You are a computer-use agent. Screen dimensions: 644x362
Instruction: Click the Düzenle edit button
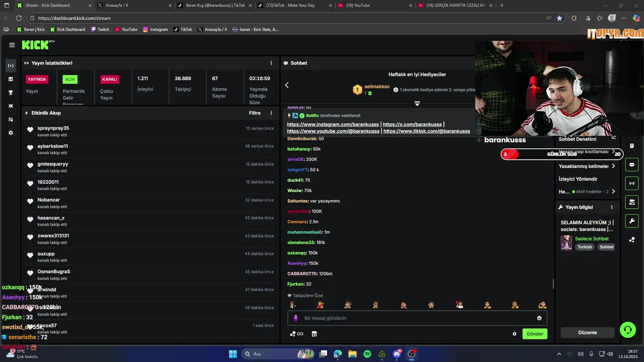pyautogui.click(x=588, y=332)
